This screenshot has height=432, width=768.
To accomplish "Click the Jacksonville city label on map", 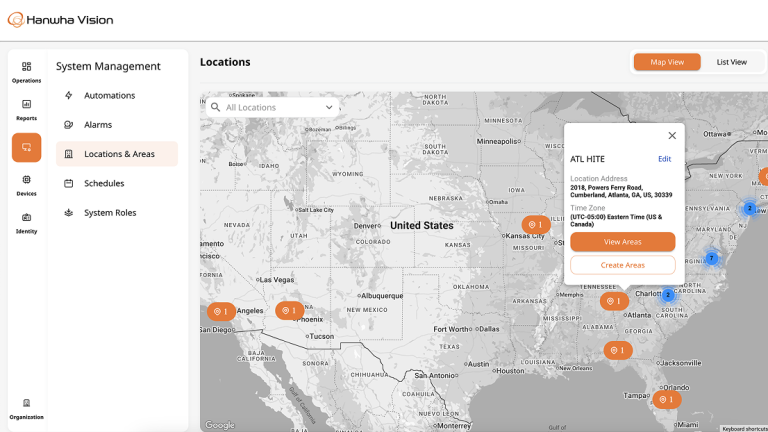I will (x=681, y=363).
